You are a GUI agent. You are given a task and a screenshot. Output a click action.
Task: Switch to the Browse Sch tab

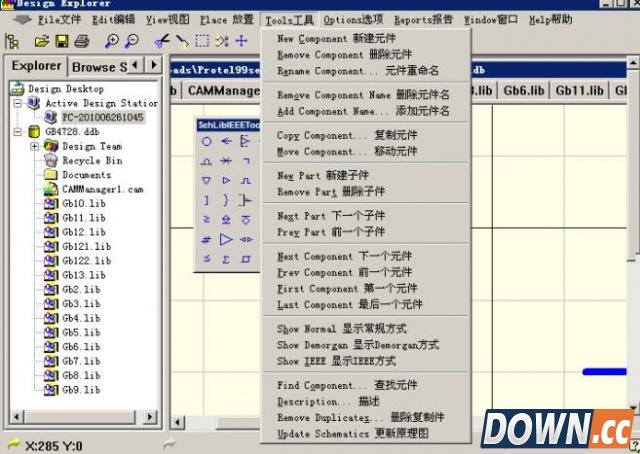click(x=99, y=67)
